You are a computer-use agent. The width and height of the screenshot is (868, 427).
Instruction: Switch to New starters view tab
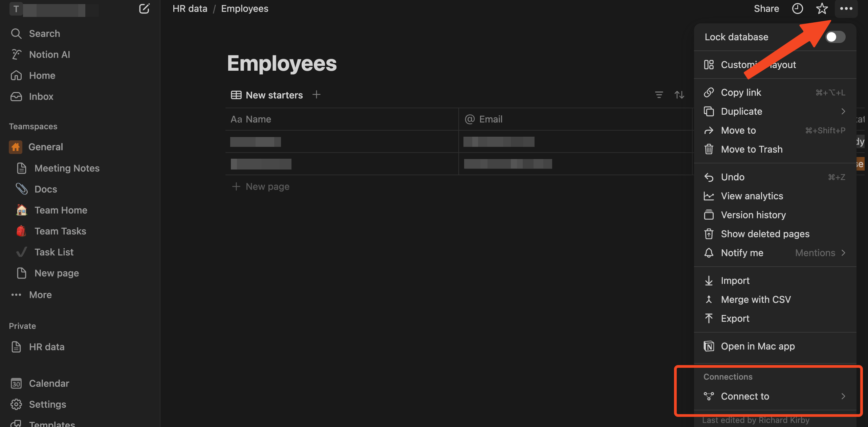coord(267,95)
